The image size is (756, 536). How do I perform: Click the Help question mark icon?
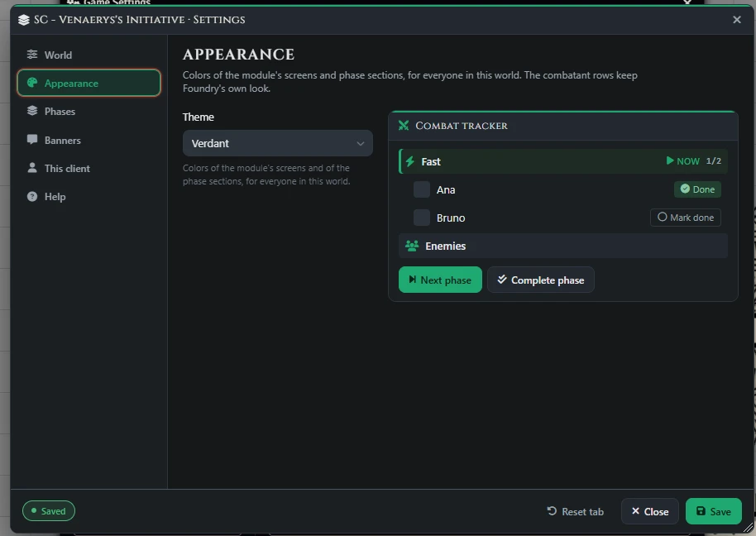[x=32, y=196]
